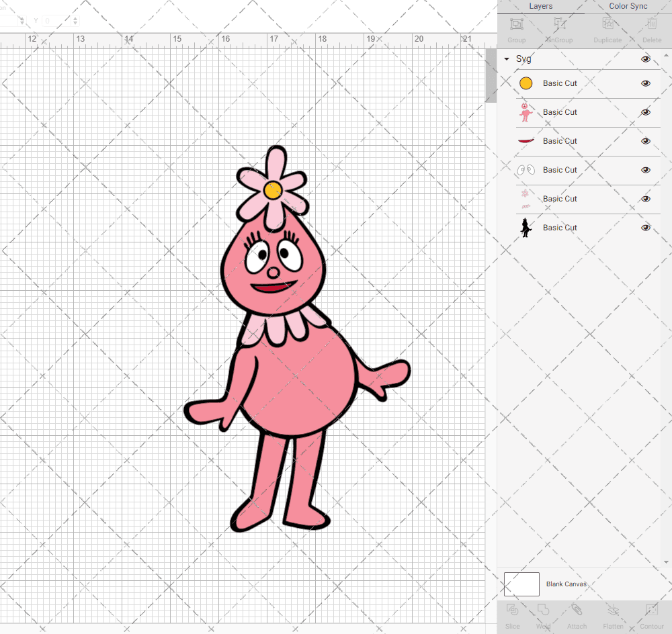Viewport: 672px width, 634px height.
Task: Click the yellow flower center on canvas
Action: tap(273, 190)
